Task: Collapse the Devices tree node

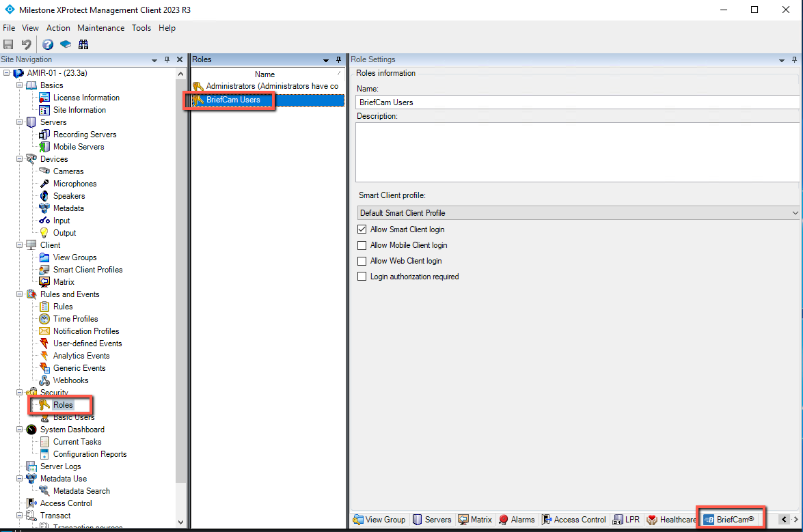Action: [x=19, y=159]
